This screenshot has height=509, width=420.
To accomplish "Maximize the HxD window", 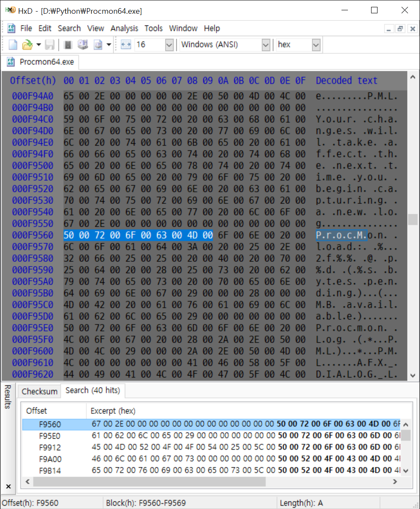I will pyautogui.click(x=374, y=10).
